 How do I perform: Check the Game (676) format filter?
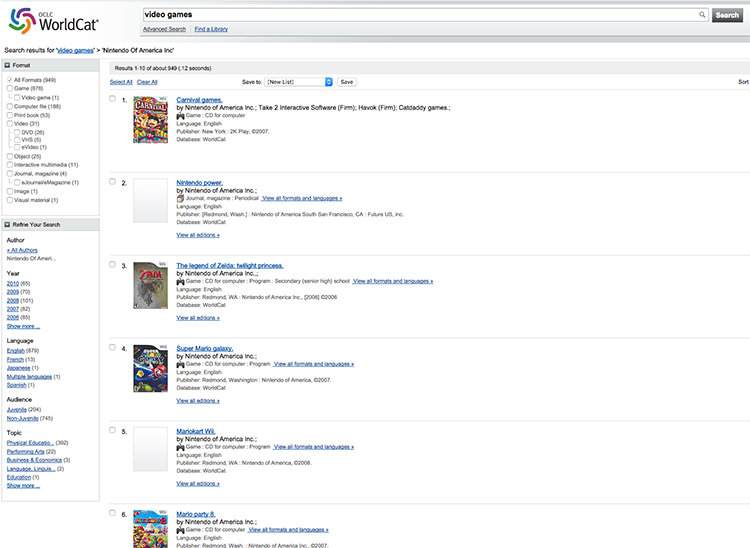coord(10,88)
